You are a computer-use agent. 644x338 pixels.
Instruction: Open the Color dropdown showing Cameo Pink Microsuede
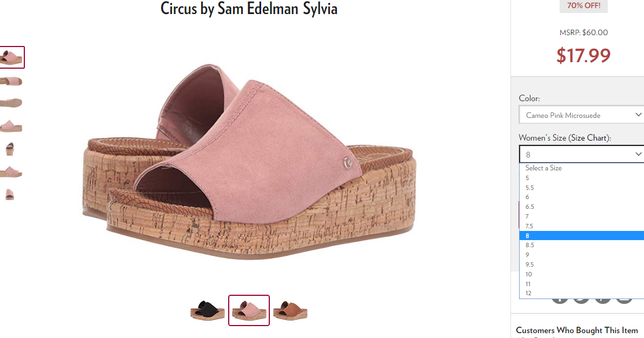tap(582, 115)
